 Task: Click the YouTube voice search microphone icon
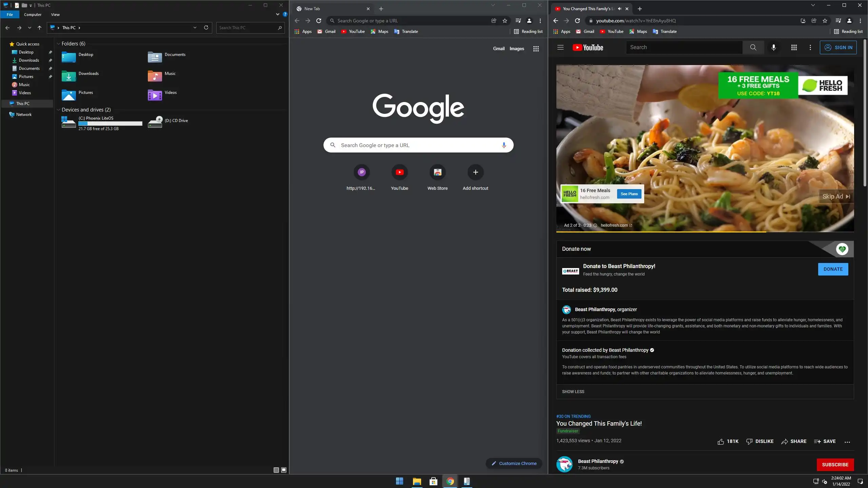point(773,47)
